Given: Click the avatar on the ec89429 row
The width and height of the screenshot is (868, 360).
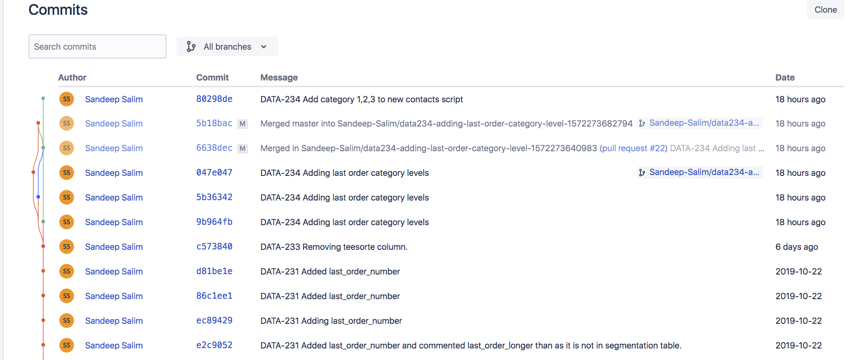Looking at the screenshot, I should pyautogui.click(x=67, y=321).
